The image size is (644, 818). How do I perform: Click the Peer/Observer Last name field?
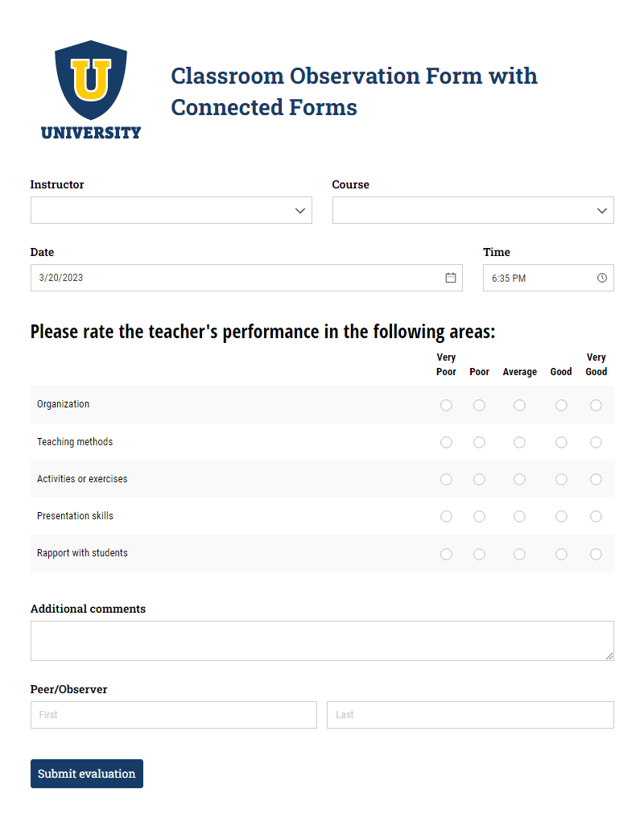(x=470, y=715)
